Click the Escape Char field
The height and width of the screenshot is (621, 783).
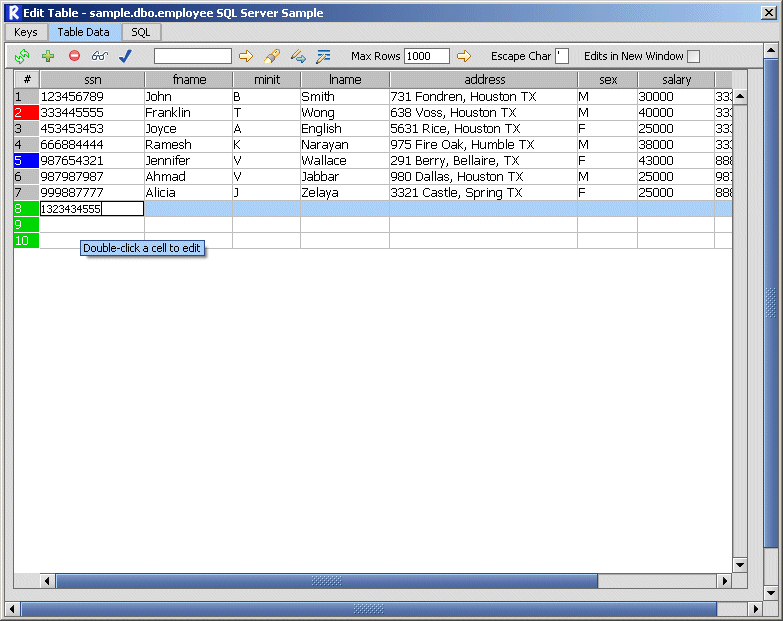pyautogui.click(x=562, y=56)
